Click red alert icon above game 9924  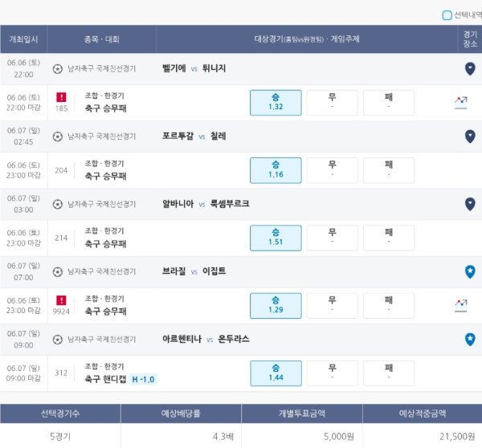point(61,300)
